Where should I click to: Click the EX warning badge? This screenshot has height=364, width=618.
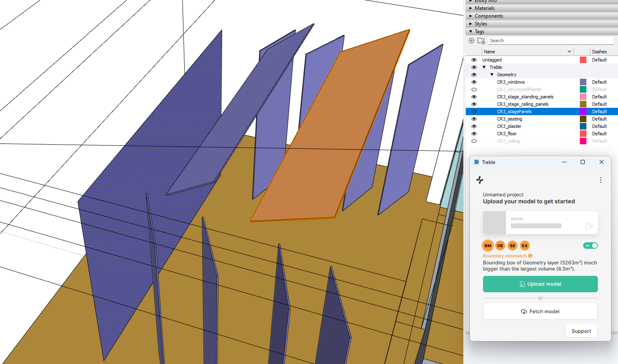pos(525,246)
